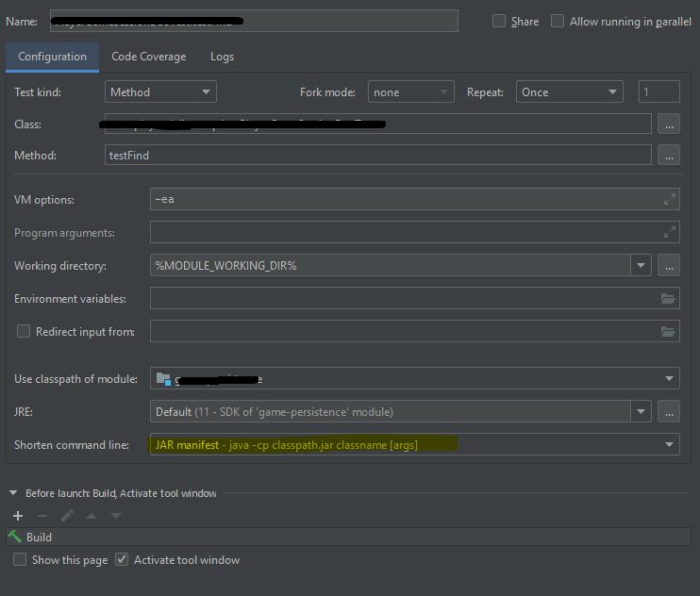Viewport: 700px width, 596px height.
Task: Browse JRE with the ellipsis button
Action: (669, 411)
